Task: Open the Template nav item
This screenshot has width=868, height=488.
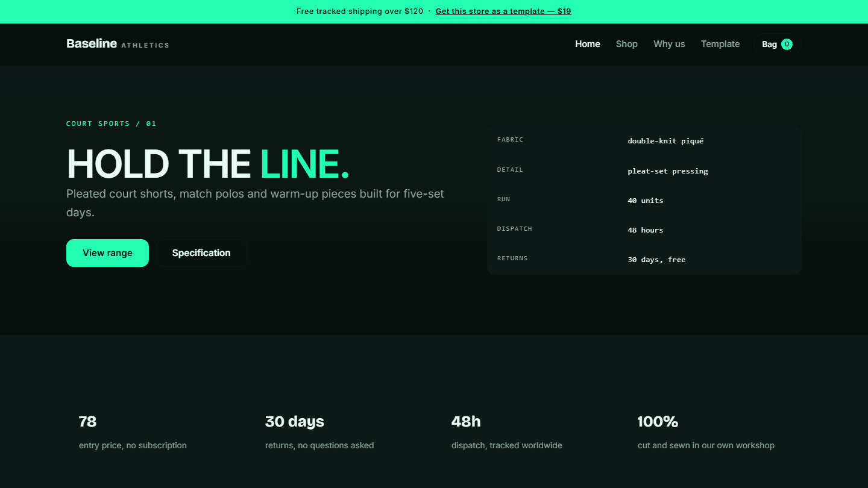Action: pyautogui.click(x=720, y=44)
